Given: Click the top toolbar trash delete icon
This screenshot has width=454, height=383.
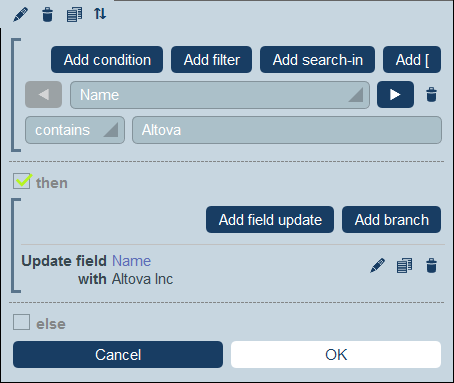Looking at the screenshot, I should click(47, 15).
